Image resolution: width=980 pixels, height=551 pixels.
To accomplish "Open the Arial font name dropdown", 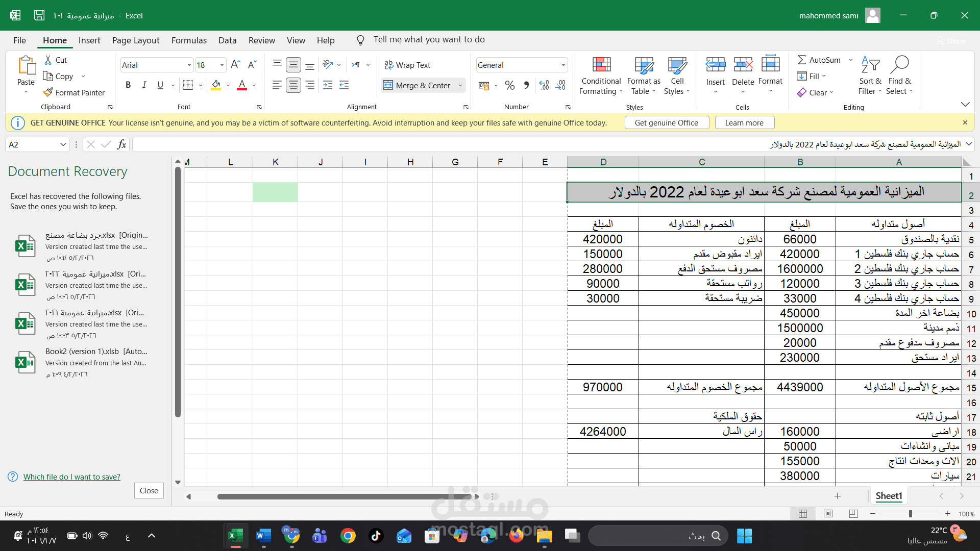I will click(189, 64).
